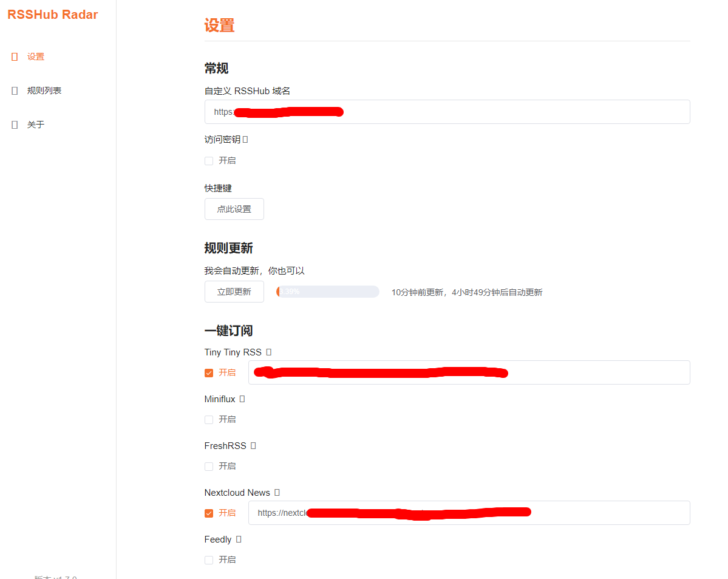Click the help icon beside Tiny Tiny RSS

click(x=268, y=352)
